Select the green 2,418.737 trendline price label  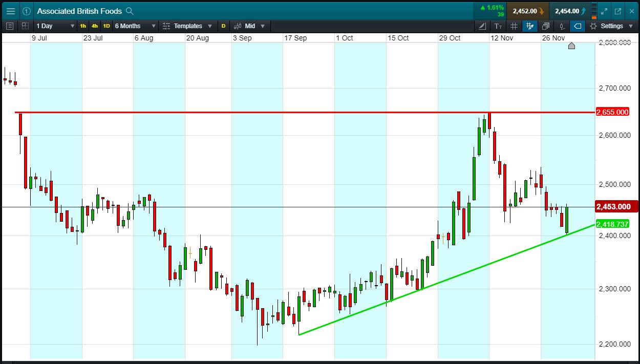tap(612, 224)
